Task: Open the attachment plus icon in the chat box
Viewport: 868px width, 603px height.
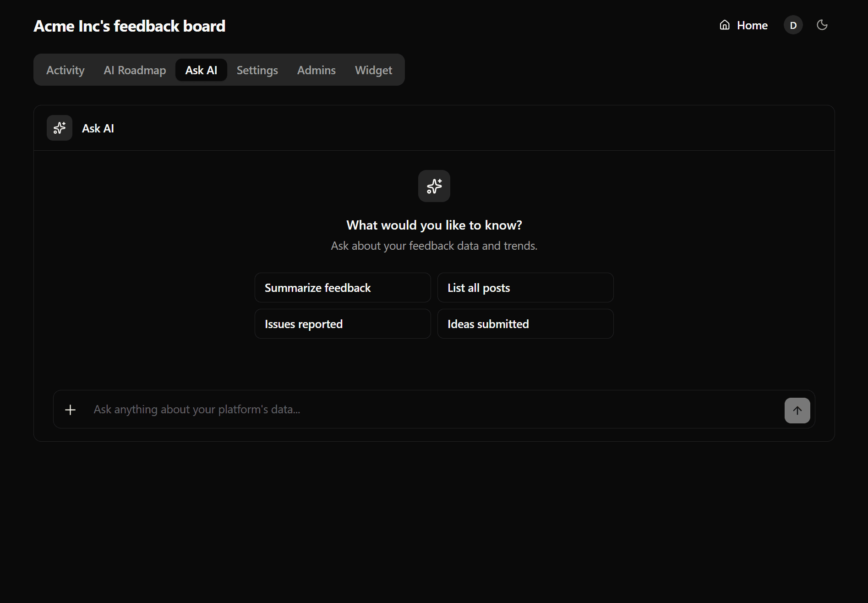Action: click(70, 409)
